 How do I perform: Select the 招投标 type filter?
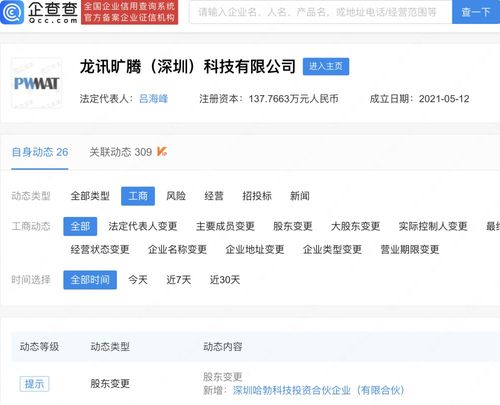pos(257,196)
